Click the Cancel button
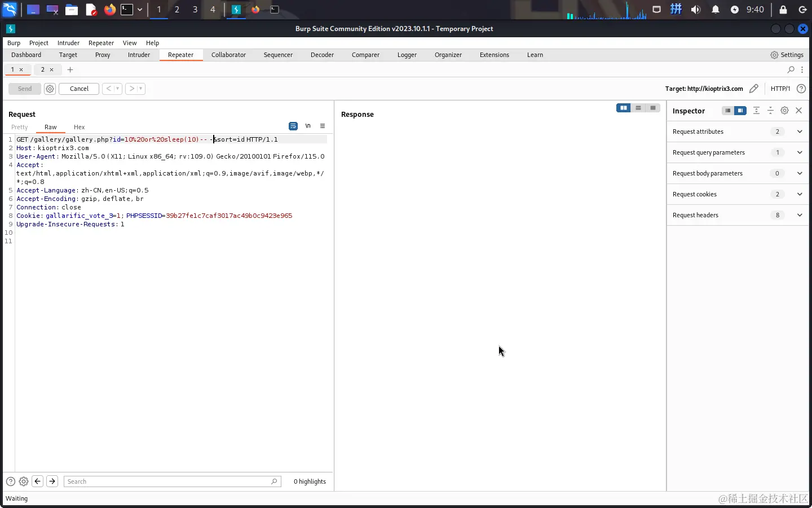Viewport: 812px width, 508px height. [x=79, y=89]
